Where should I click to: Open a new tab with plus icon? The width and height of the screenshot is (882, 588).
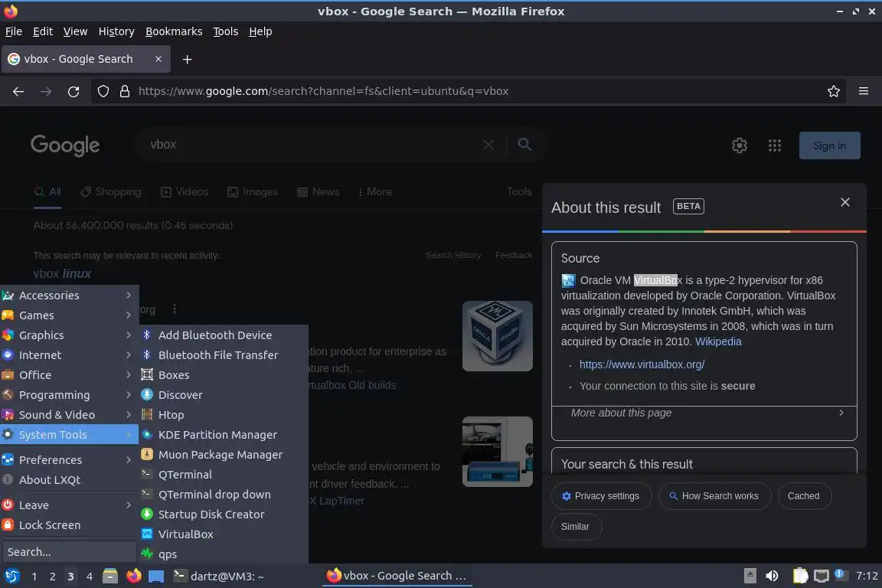(188, 59)
